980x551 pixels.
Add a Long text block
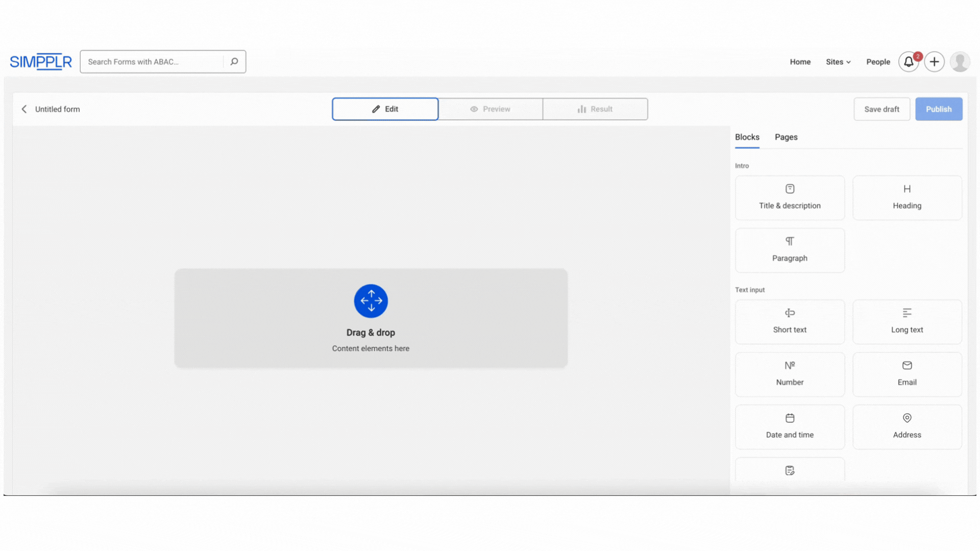[x=907, y=322]
